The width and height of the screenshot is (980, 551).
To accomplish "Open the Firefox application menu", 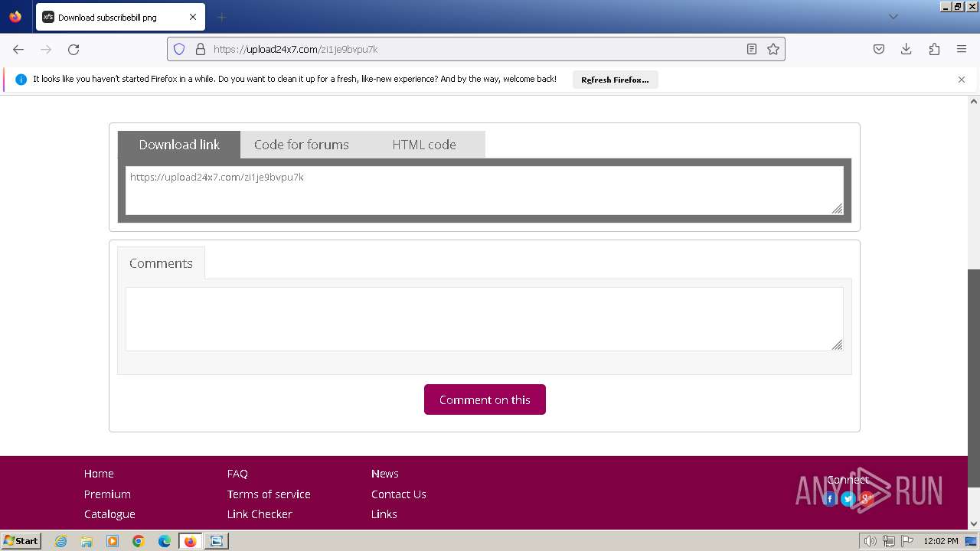I will tap(962, 49).
